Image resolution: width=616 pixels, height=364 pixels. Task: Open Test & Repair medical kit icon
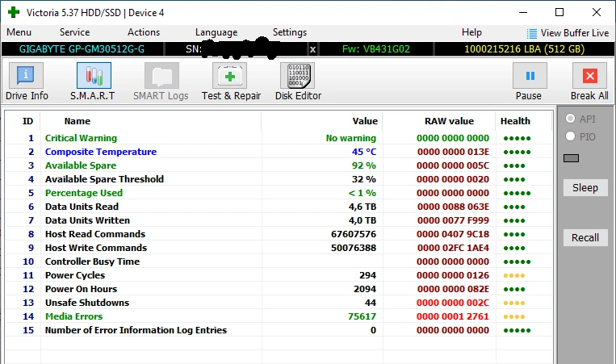(229, 75)
